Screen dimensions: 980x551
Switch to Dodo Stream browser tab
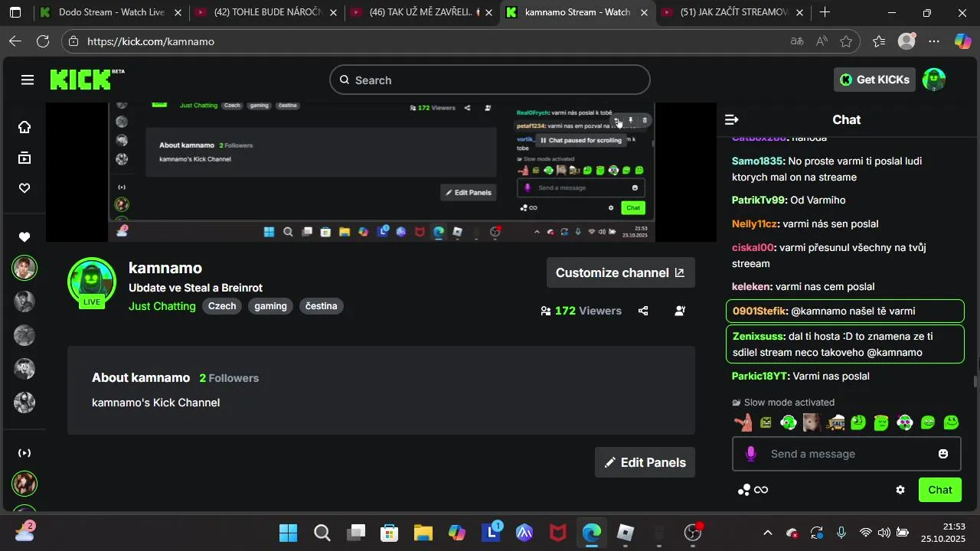click(x=112, y=13)
